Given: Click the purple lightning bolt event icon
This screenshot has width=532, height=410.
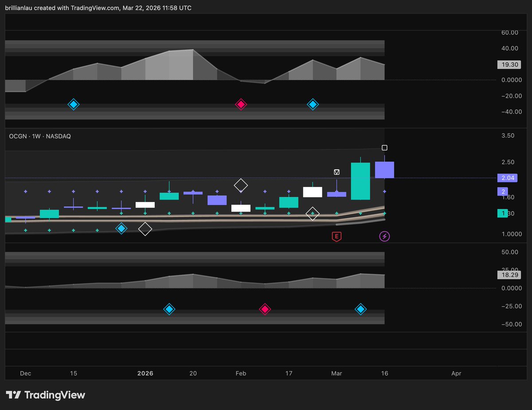Looking at the screenshot, I should point(384,236).
